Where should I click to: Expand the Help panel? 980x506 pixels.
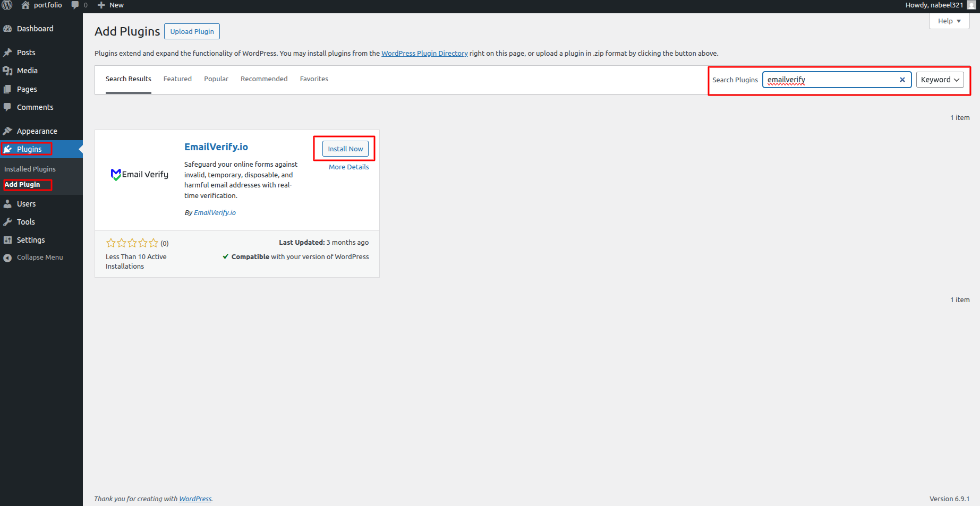point(949,21)
